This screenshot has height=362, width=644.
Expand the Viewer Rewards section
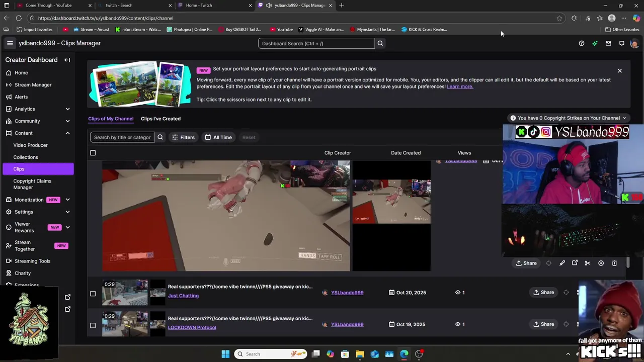click(x=67, y=227)
